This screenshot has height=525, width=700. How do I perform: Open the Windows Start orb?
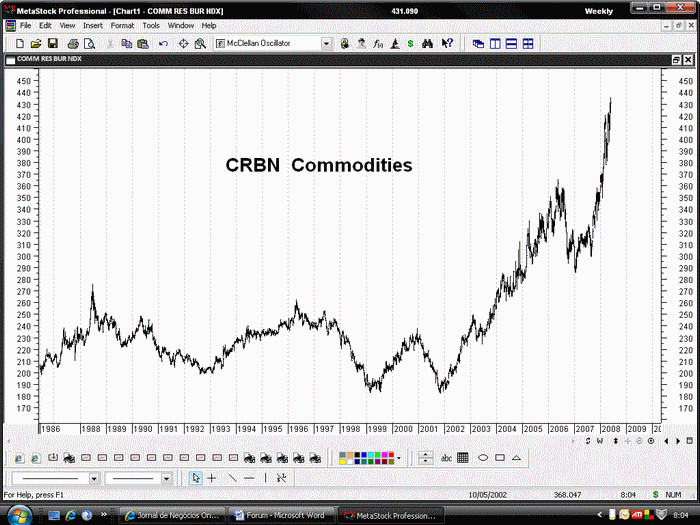click(19, 515)
